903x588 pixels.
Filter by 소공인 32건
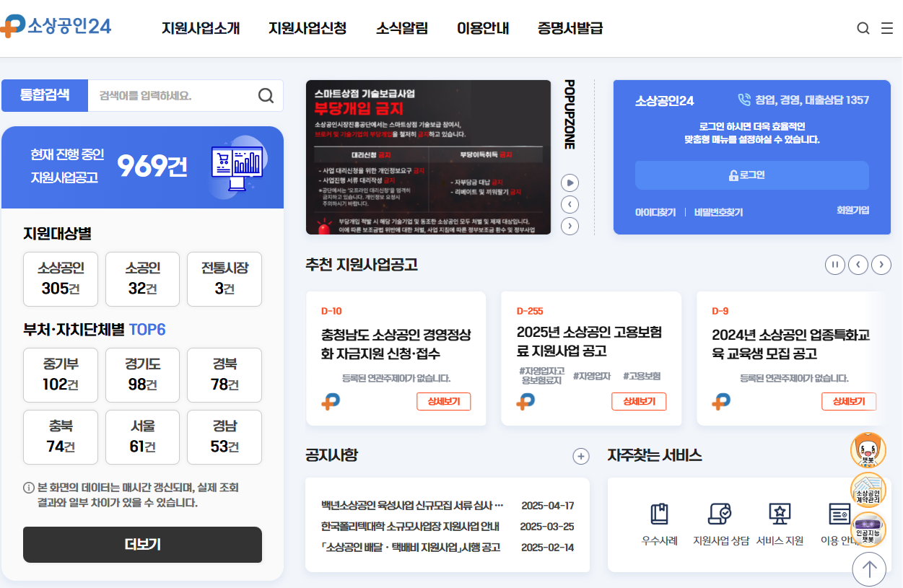click(x=142, y=279)
